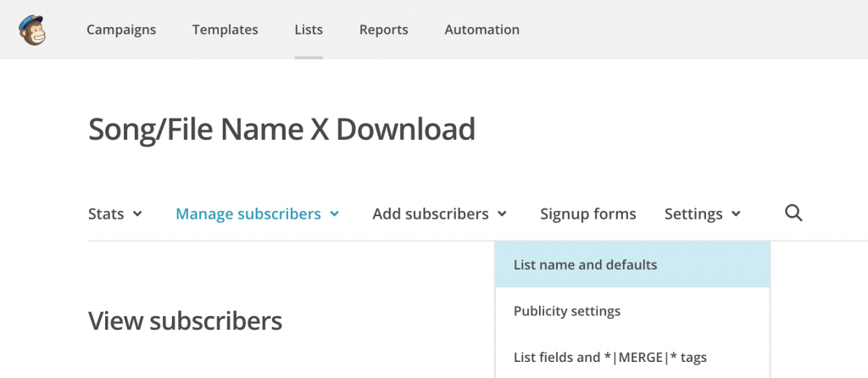Go to Campaigns in top navigation
Viewport: 868px width, 378px height.
(121, 30)
